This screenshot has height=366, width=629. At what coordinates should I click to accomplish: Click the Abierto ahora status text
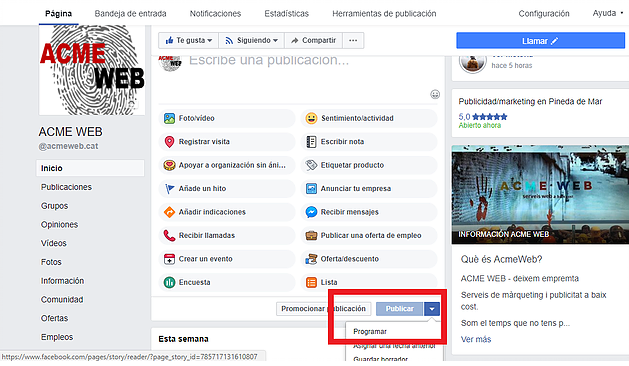coord(480,126)
